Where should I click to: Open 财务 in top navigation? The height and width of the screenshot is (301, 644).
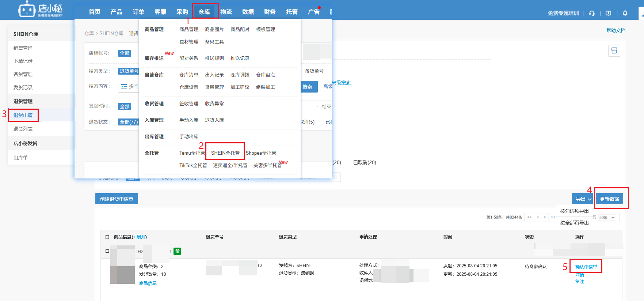point(270,12)
